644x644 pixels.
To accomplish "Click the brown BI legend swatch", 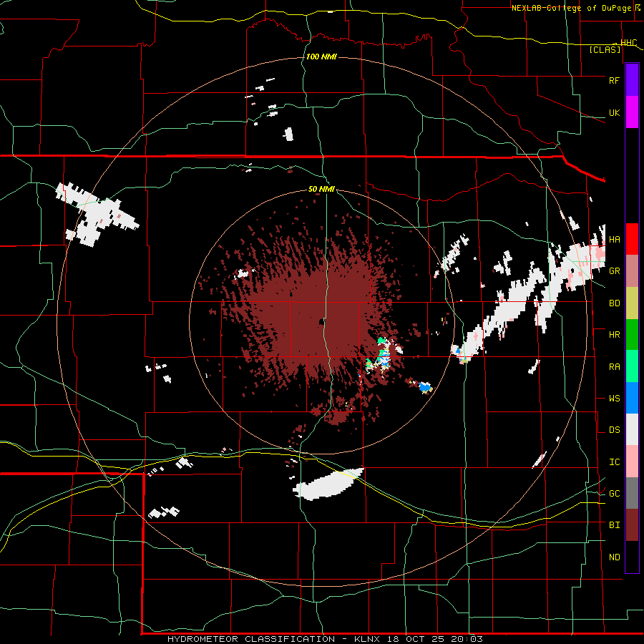I will coord(632,525).
